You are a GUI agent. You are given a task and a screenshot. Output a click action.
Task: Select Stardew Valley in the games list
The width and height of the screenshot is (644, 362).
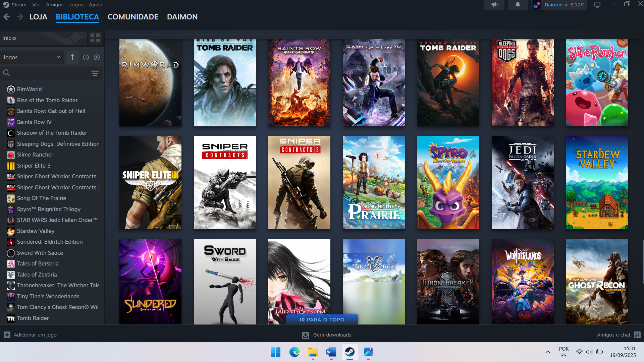click(x=36, y=231)
